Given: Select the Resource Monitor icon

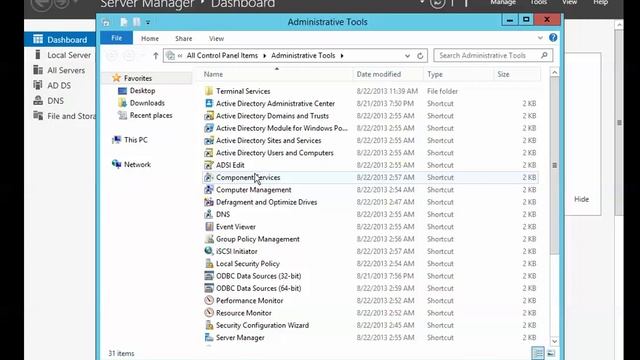Looking at the screenshot, I should coord(209,313).
